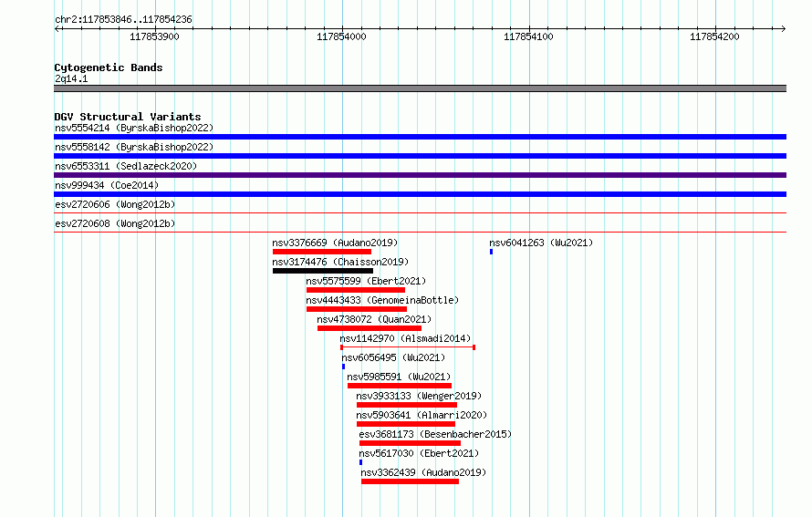This screenshot has height=517, width=812.
Task: Click the 2q14.1 band label
Action: 71,78
